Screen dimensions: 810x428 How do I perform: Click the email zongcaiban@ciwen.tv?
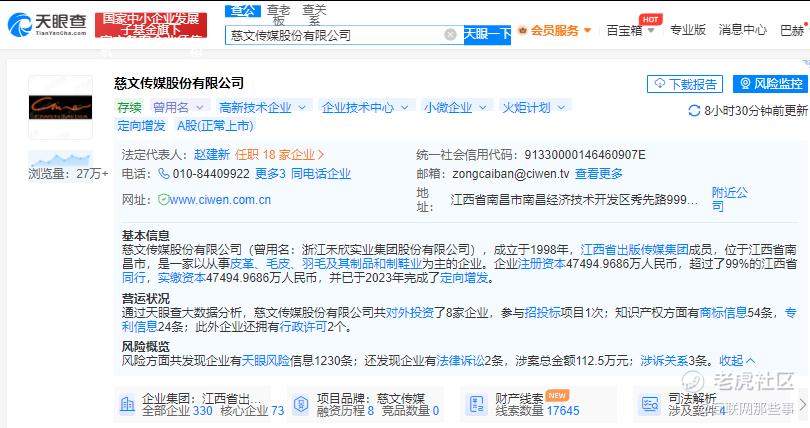(510, 174)
